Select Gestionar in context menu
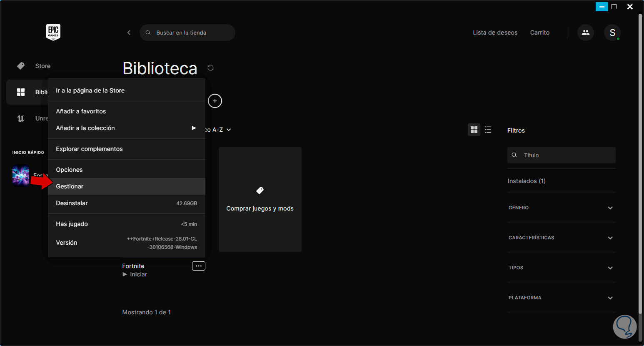Screen dimensions: 644x346 (x=127, y=186)
